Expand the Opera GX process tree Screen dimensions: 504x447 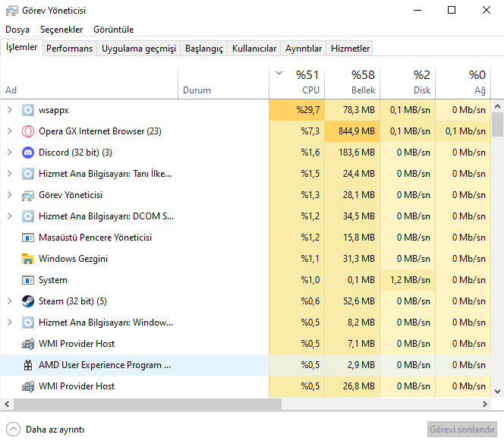tap(9, 131)
